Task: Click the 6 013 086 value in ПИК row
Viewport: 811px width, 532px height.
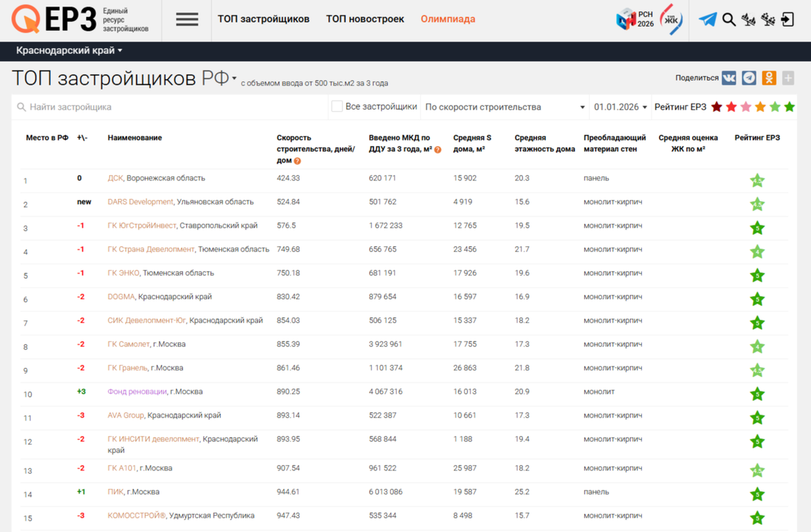Action: point(386,492)
